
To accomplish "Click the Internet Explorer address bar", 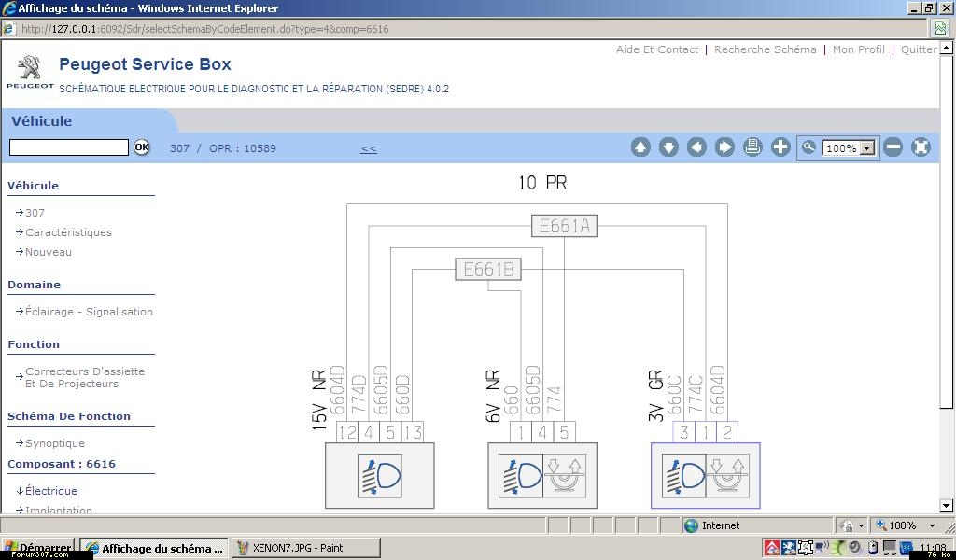I will tap(467, 29).
